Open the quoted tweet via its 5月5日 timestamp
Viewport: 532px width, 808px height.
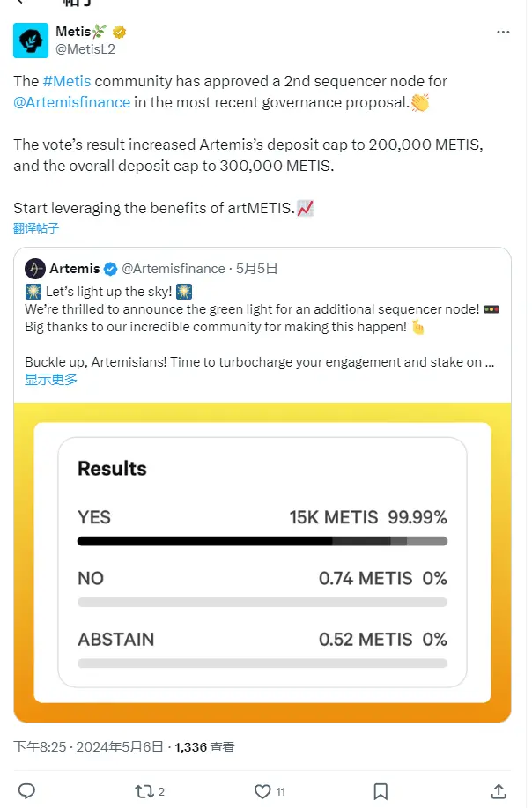[254, 266]
